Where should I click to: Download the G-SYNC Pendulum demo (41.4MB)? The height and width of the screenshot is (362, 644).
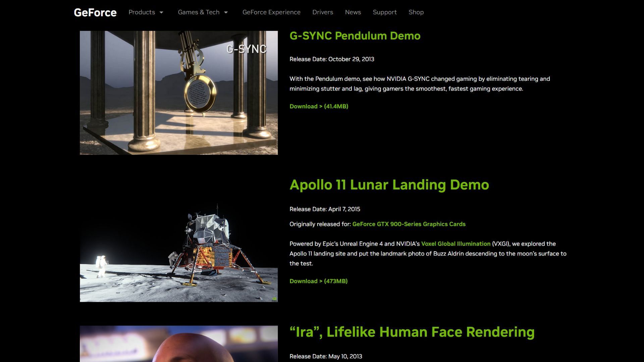319,106
